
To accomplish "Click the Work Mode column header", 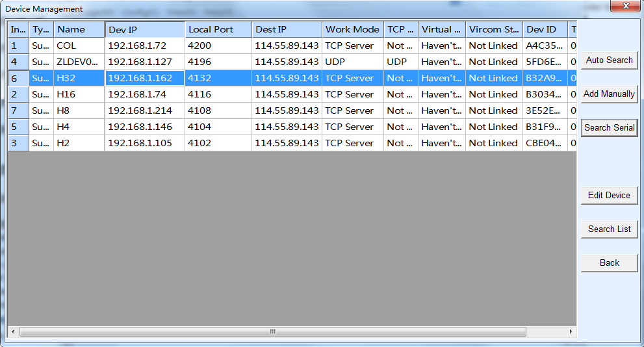I will pos(352,30).
